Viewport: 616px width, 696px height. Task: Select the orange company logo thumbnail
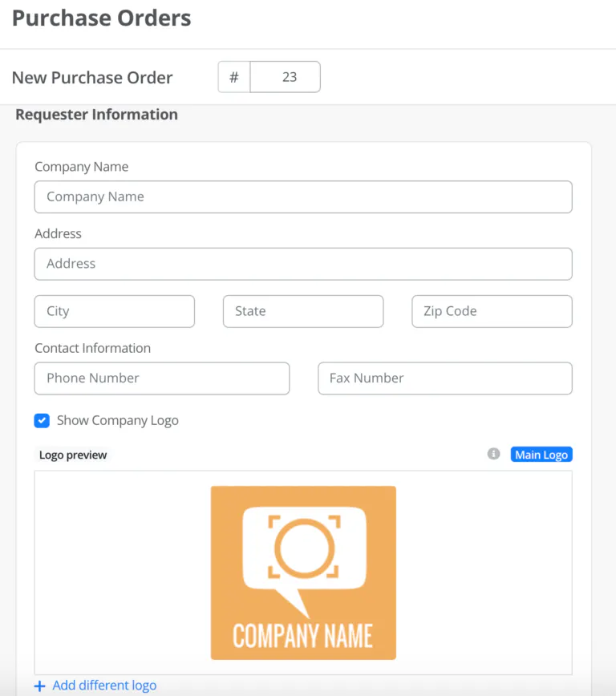pyautogui.click(x=303, y=572)
